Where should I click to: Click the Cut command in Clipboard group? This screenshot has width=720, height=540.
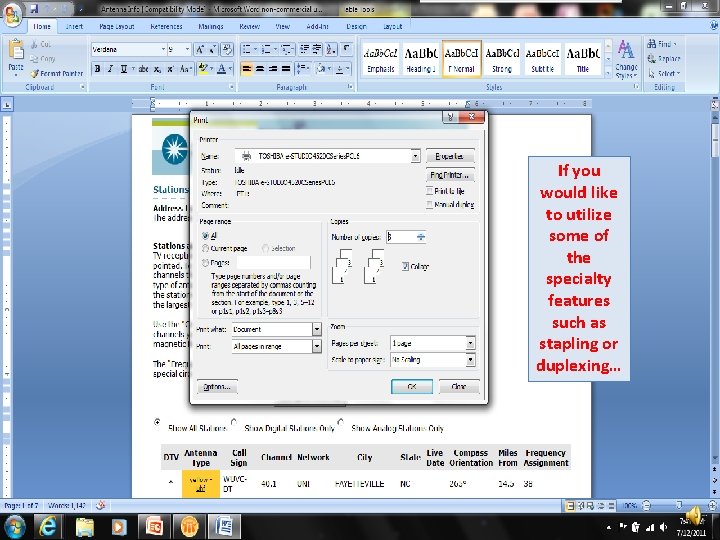point(40,44)
